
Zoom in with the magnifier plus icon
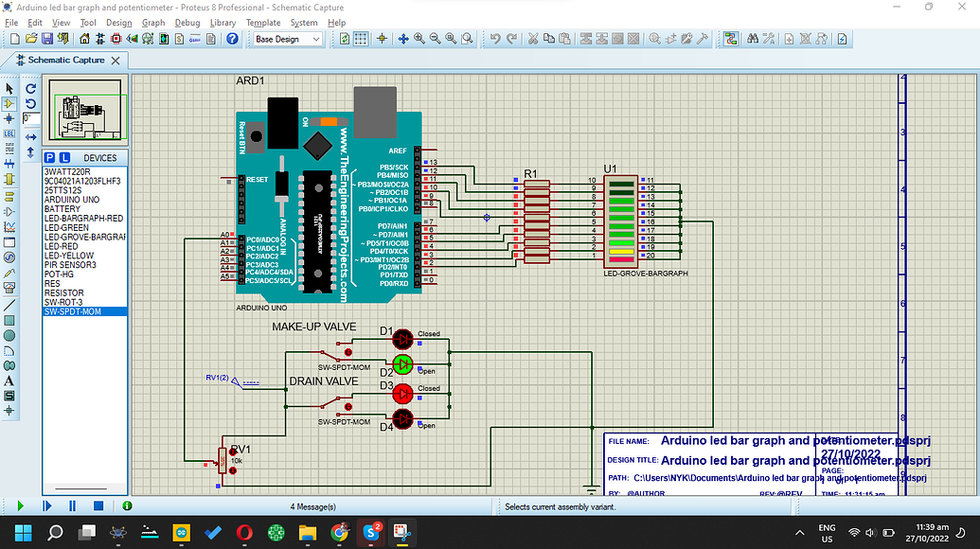pyautogui.click(x=419, y=39)
